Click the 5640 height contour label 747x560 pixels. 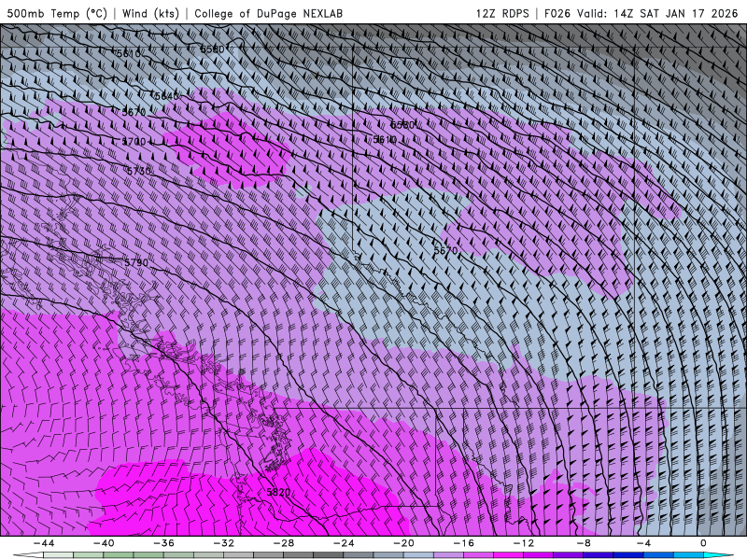point(167,97)
